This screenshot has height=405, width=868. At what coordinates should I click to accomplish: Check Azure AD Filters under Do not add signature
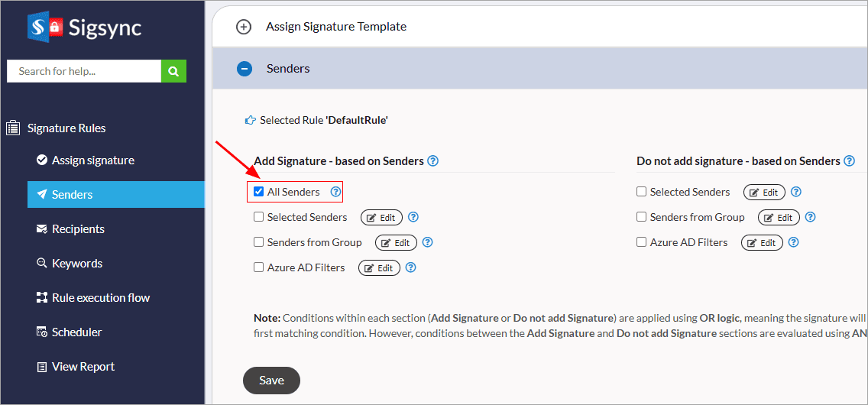pyautogui.click(x=642, y=242)
